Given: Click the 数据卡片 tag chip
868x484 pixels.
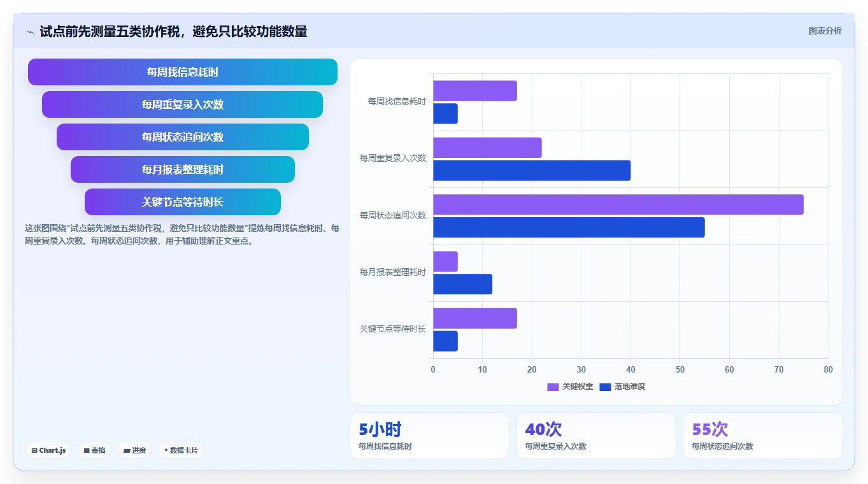Looking at the screenshot, I should pyautogui.click(x=181, y=450).
